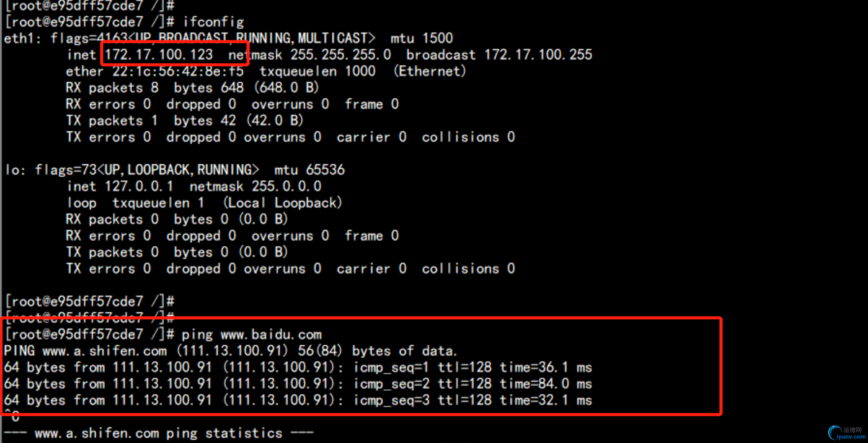Screen dimensions: 868x443
Task: Click 'txqueuelen 1000' text
Action: (317, 71)
